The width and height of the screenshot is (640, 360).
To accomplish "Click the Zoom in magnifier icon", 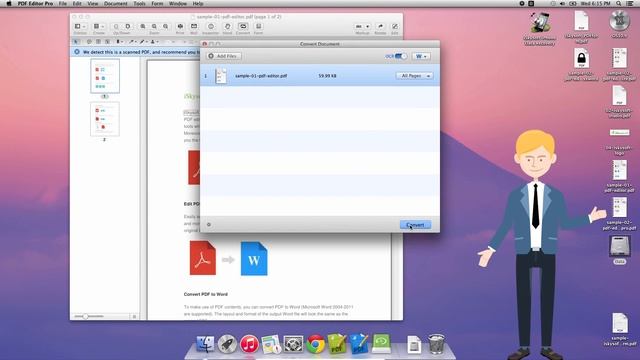I will (142, 27).
